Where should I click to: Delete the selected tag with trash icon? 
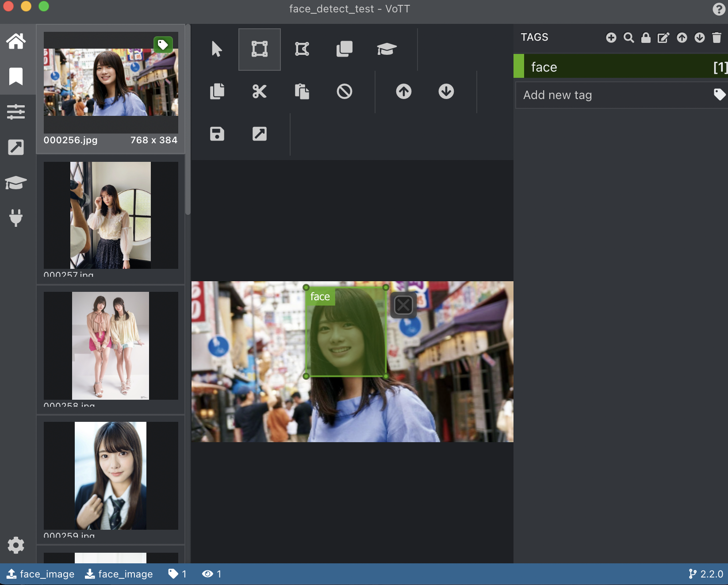point(717,38)
